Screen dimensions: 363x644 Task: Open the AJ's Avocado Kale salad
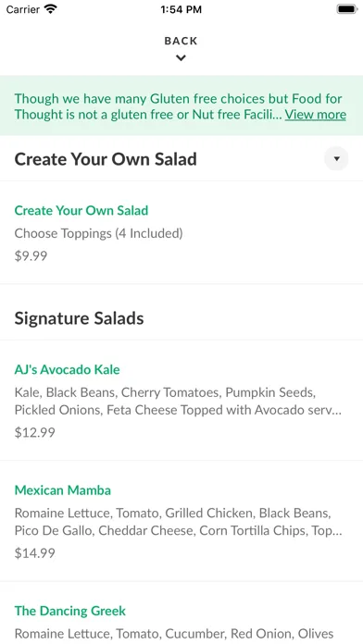click(181, 401)
